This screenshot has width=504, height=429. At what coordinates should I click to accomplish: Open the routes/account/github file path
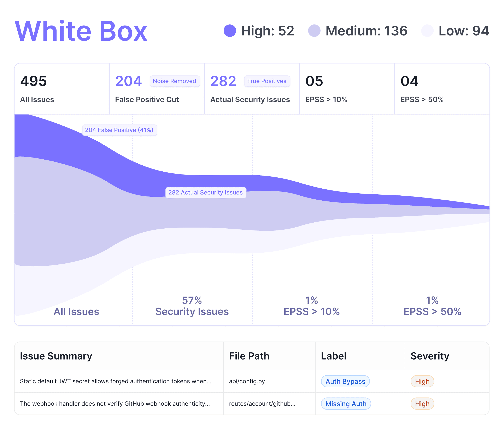tap(262, 404)
